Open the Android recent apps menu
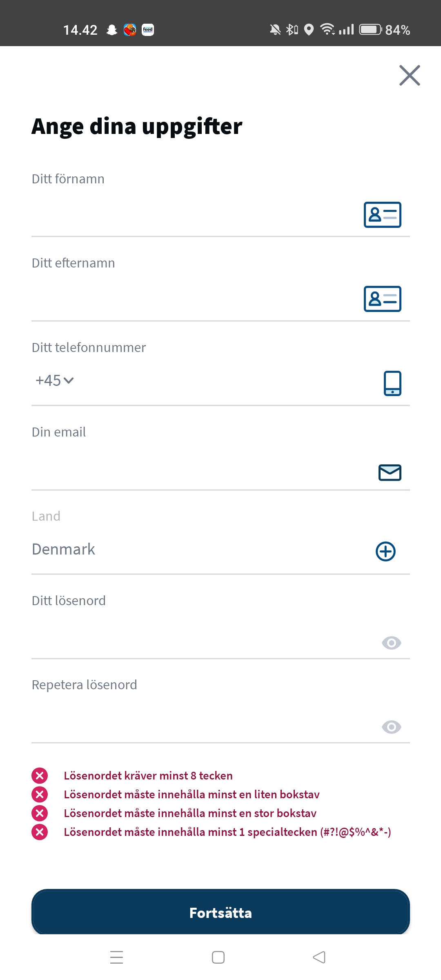The image size is (441, 980). click(117, 957)
